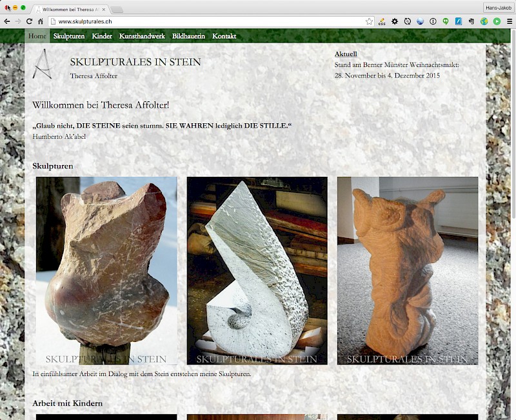The width and height of the screenshot is (516, 420).
Task: Click the black gear extension icon
Action: [395, 21]
